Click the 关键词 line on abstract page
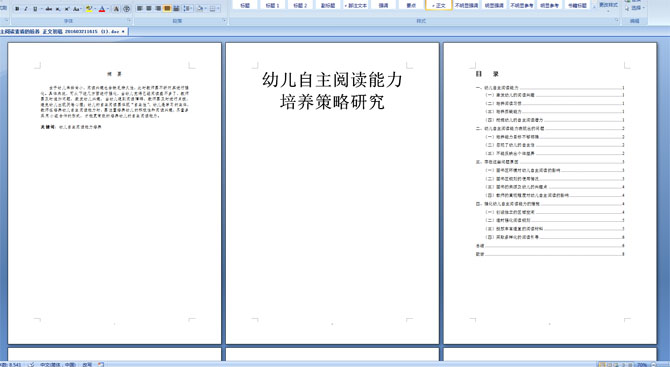The image size is (670, 367). tap(71, 127)
